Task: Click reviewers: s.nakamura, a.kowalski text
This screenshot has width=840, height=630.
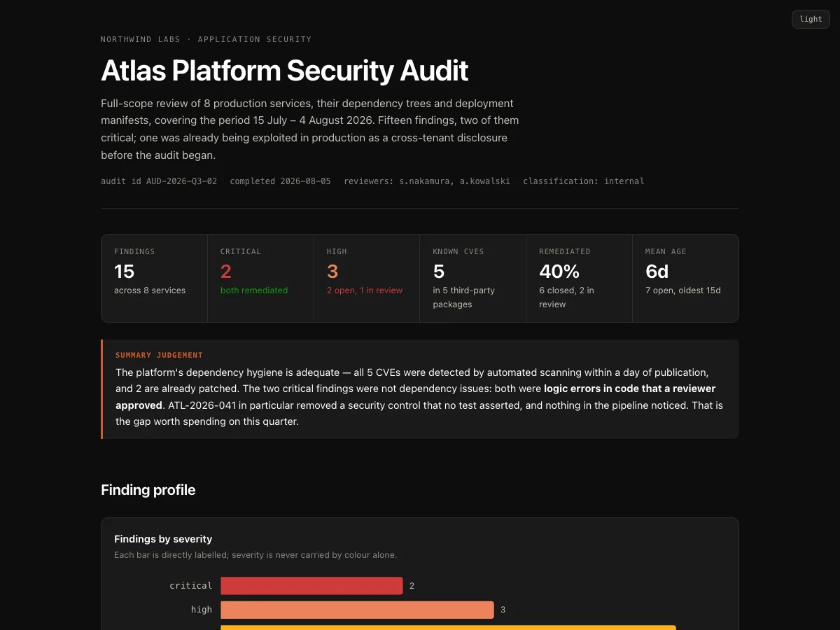Action: 427,181
